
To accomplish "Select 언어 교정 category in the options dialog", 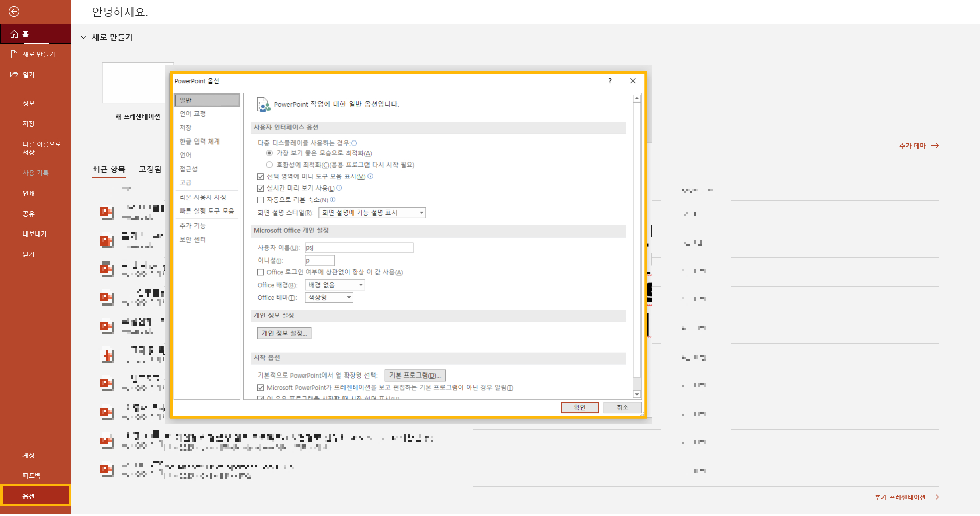I will [207, 114].
